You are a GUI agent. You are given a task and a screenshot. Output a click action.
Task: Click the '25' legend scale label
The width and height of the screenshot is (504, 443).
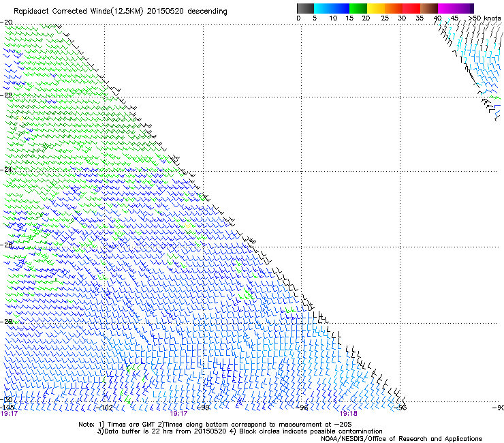[x=385, y=18]
